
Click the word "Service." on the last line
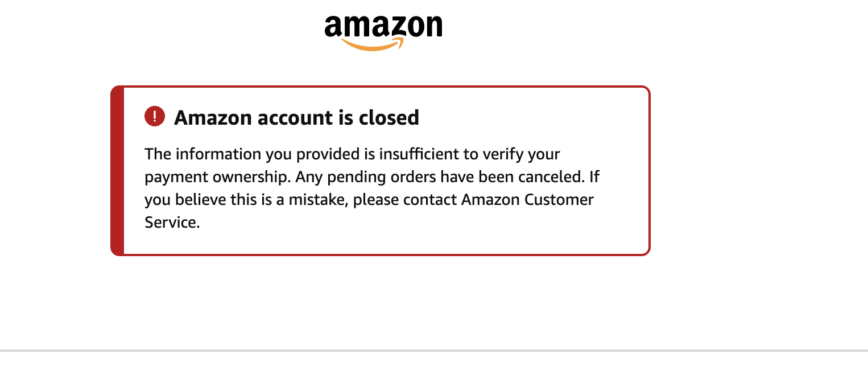click(172, 223)
